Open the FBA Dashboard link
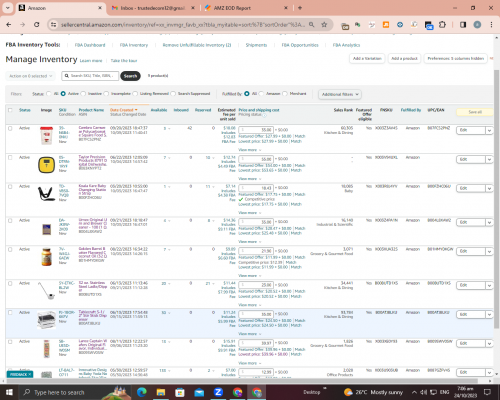This screenshot has width=500, height=400. pos(90,45)
